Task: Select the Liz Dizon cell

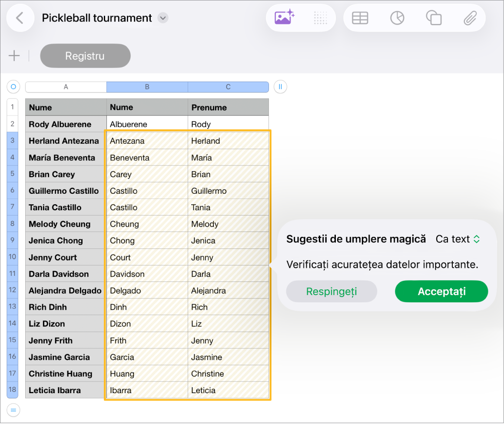Action: [x=66, y=324]
